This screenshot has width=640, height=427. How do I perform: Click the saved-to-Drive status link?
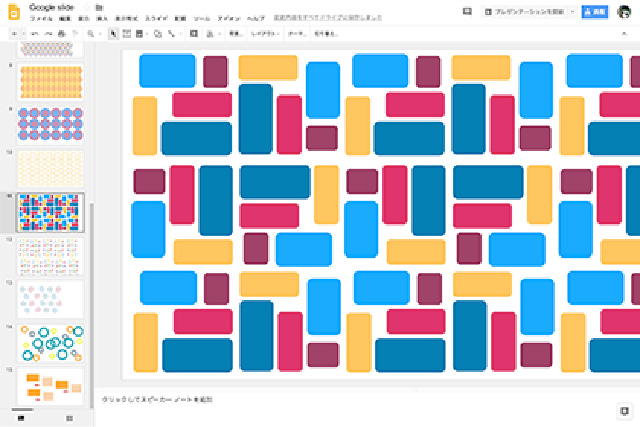(x=328, y=18)
